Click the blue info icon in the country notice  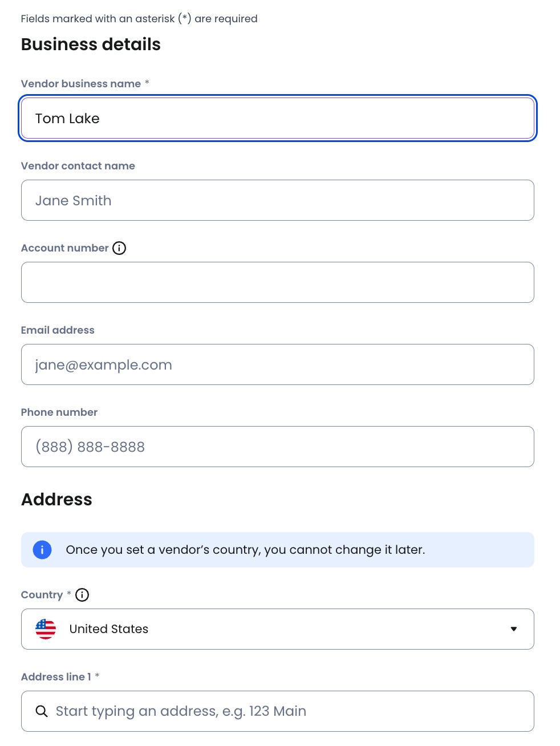(x=42, y=550)
